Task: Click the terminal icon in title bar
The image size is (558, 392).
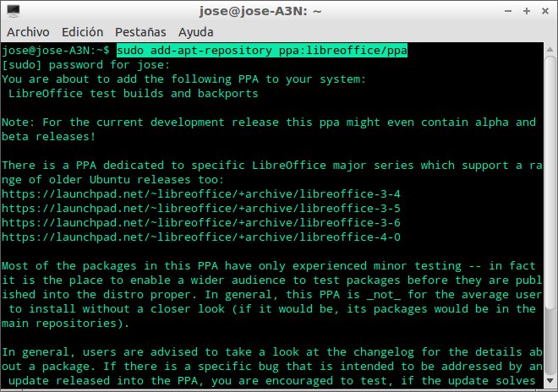Action: (14, 11)
